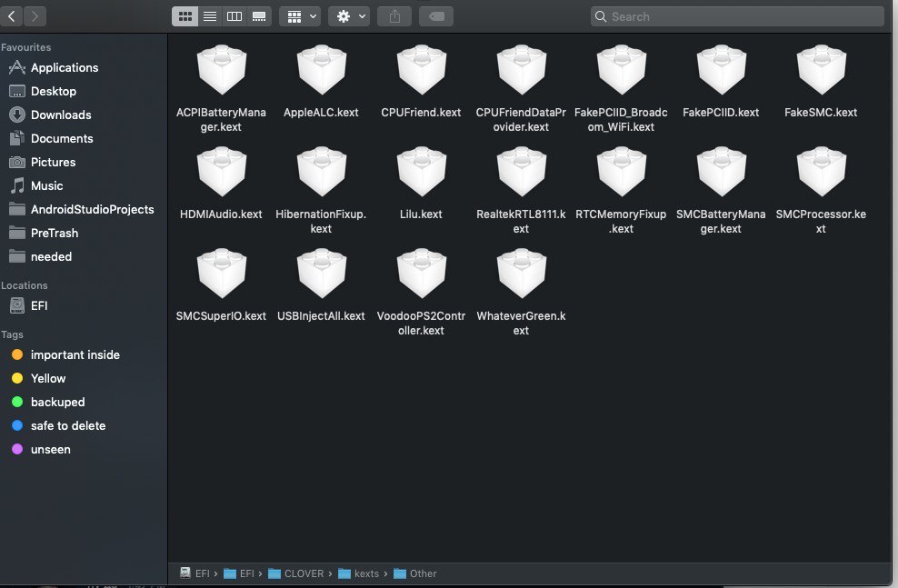Viewport: 898px width, 588px height.
Task: Switch to list view mode
Action: tap(210, 16)
